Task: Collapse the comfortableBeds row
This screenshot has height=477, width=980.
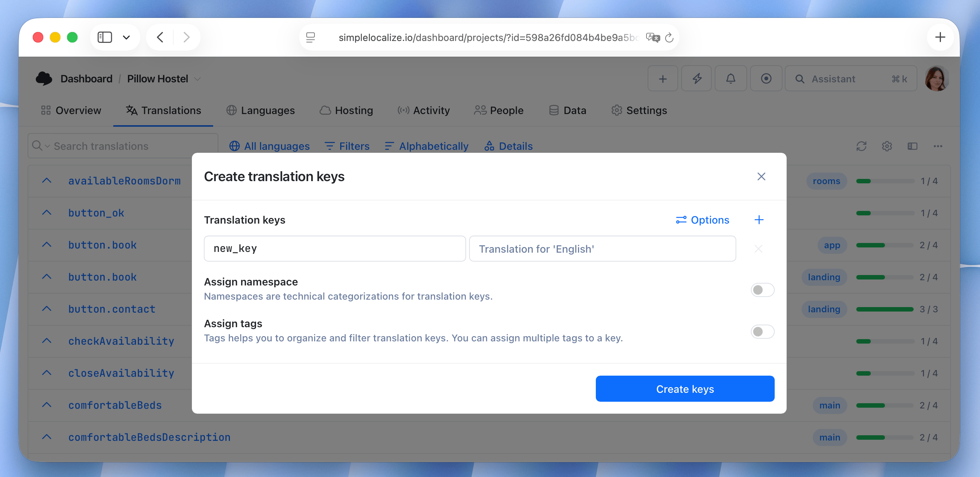Action: pyautogui.click(x=47, y=405)
